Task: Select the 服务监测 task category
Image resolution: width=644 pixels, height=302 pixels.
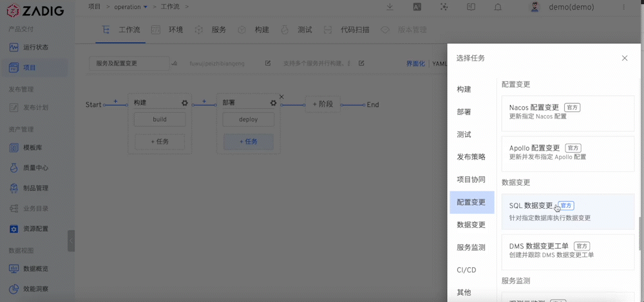Action: pos(472,247)
